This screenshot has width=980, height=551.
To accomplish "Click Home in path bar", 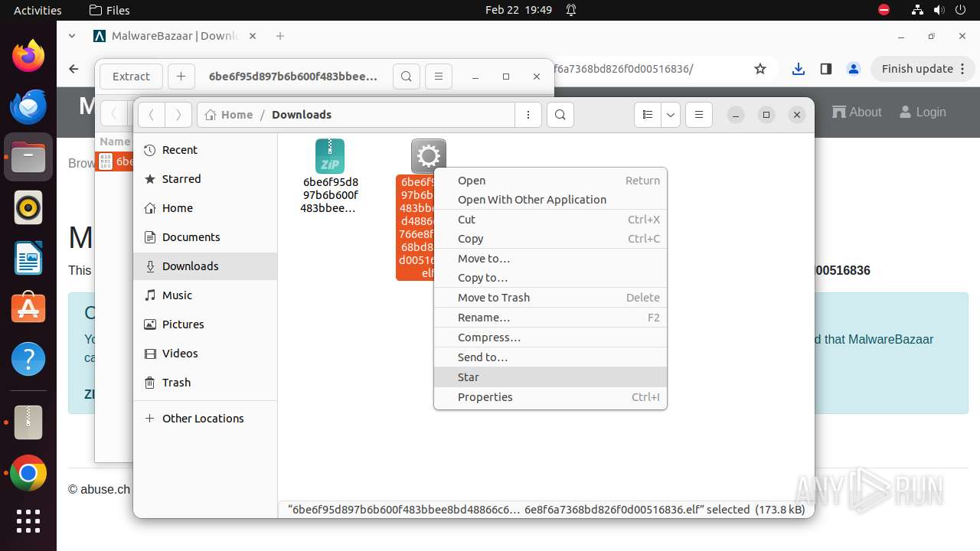I will (x=229, y=115).
